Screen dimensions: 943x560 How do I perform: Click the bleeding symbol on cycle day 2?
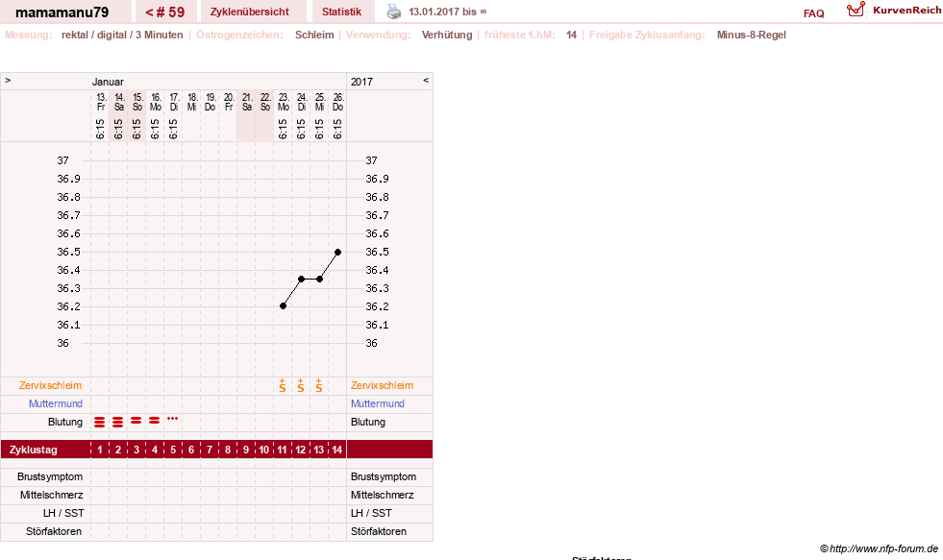(118, 422)
